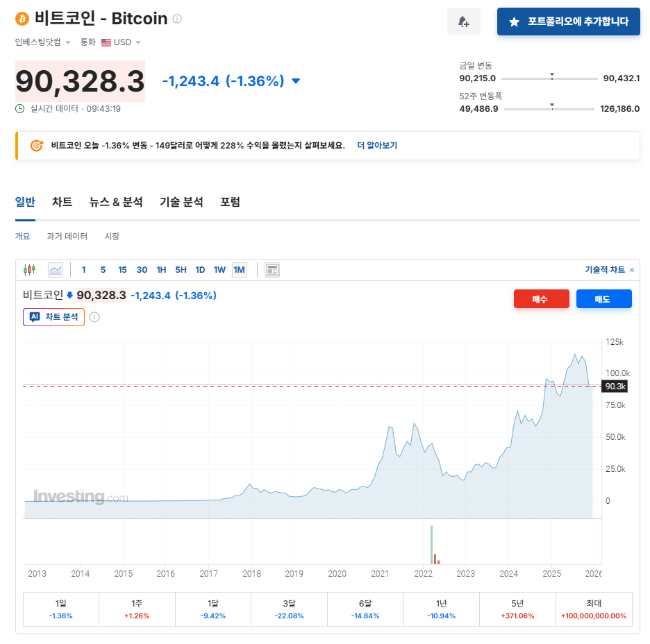
Task: Select the 시장 sub-tab
Action: pos(112,236)
